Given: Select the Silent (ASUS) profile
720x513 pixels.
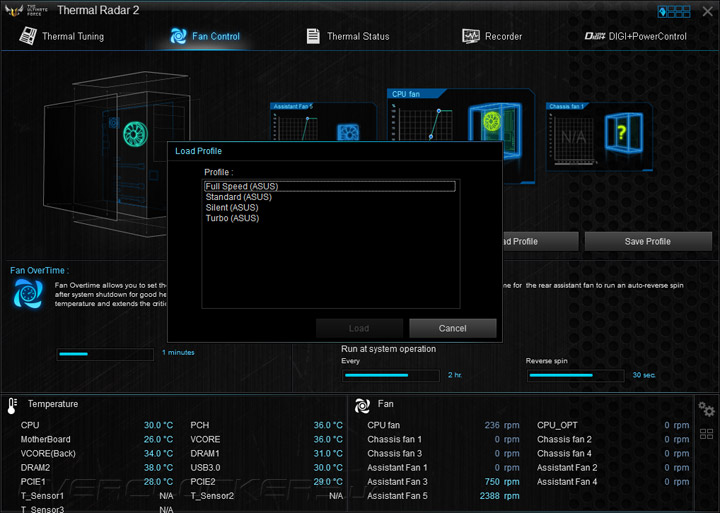Looking at the screenshot, I should (330, 208).
